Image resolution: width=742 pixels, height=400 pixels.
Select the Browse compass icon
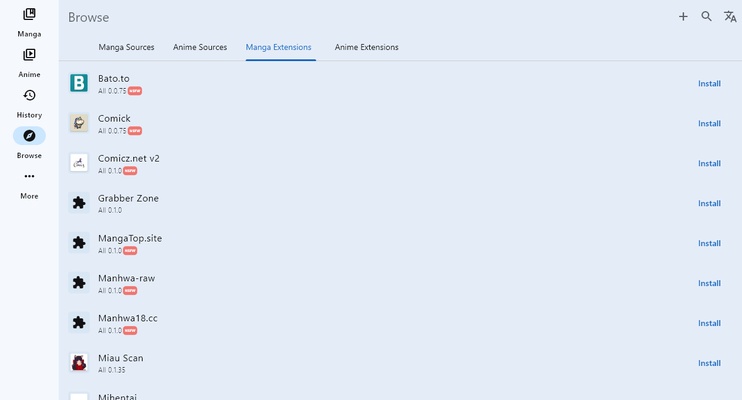pyautogui.click(x=29, y=136)
